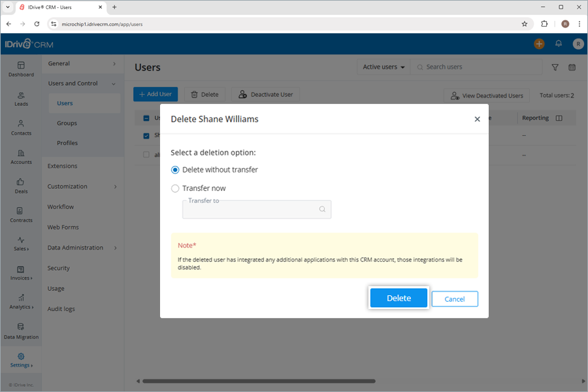Select Groups under Users and Control
588x392 pixels.
66,123
